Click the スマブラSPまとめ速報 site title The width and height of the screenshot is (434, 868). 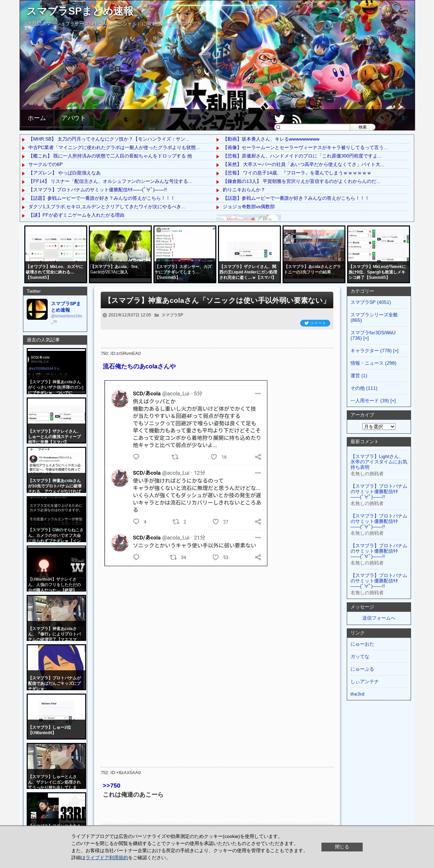(x=80, y=11)
